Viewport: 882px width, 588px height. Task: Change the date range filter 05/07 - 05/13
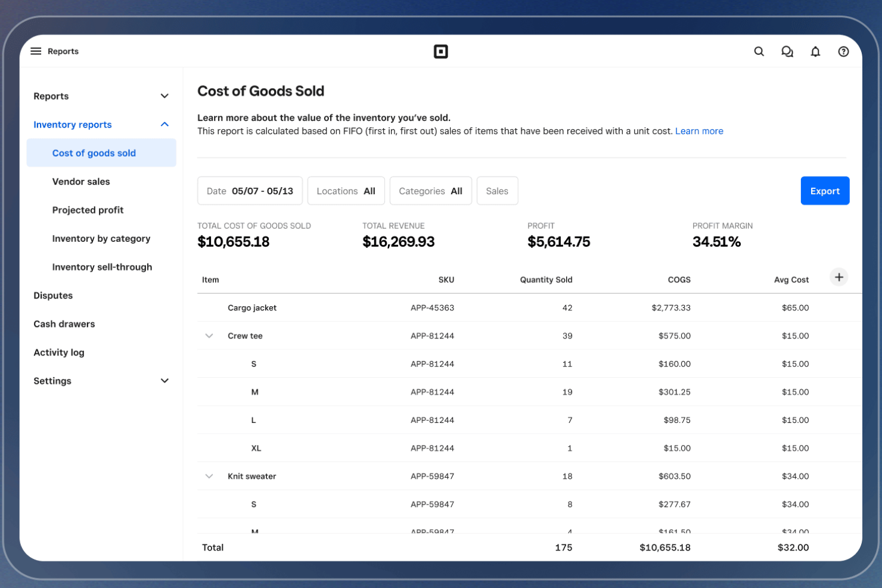[250, 191]
